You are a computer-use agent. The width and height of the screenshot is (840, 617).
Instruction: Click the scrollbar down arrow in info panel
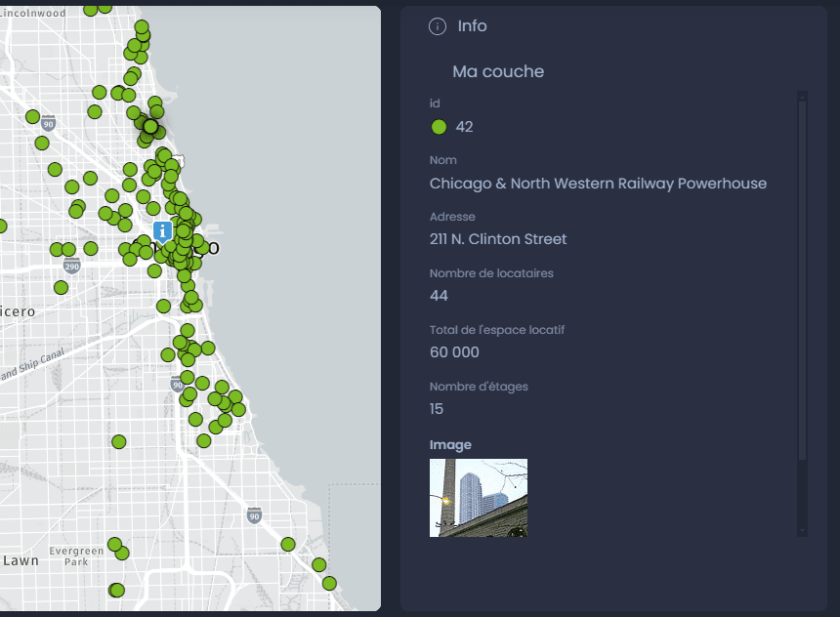[802, 531]
